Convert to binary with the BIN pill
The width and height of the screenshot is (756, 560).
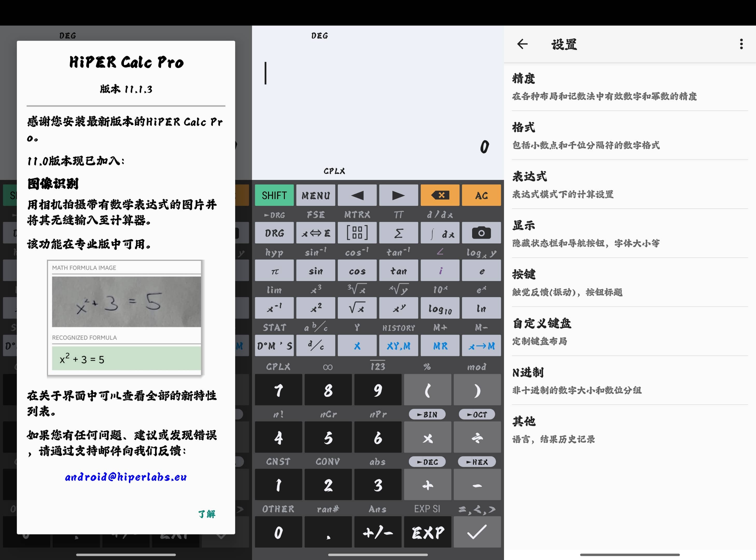coord(427,415)
